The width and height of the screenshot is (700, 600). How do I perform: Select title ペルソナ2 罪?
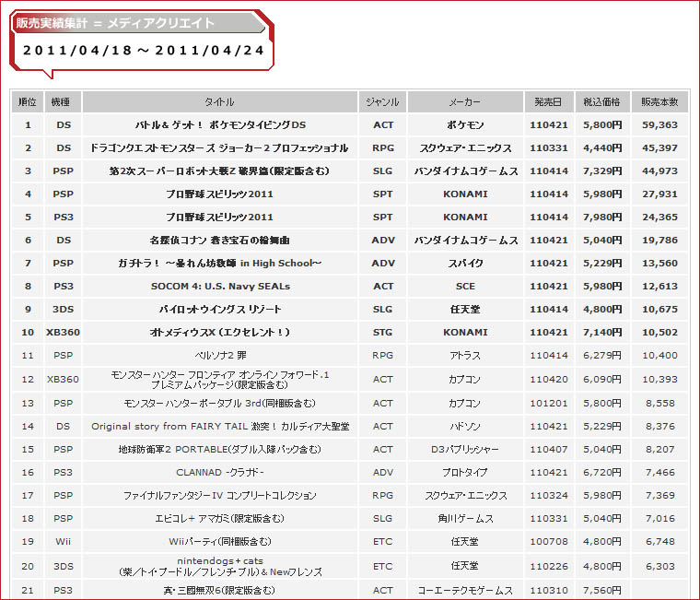pos(220,356)
